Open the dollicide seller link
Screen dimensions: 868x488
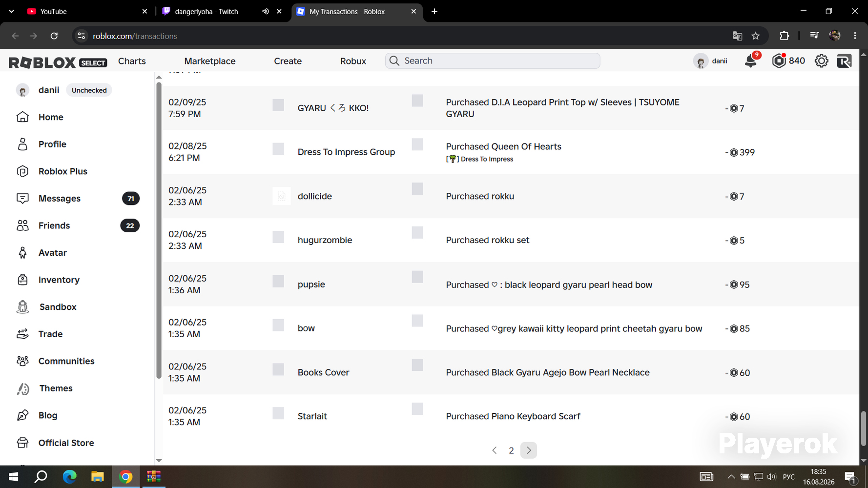(x=314, y=196)
